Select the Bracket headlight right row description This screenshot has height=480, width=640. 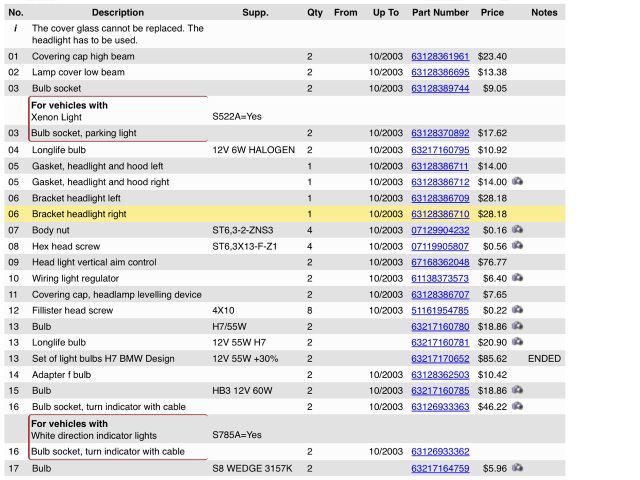click(x=81, y=214)
